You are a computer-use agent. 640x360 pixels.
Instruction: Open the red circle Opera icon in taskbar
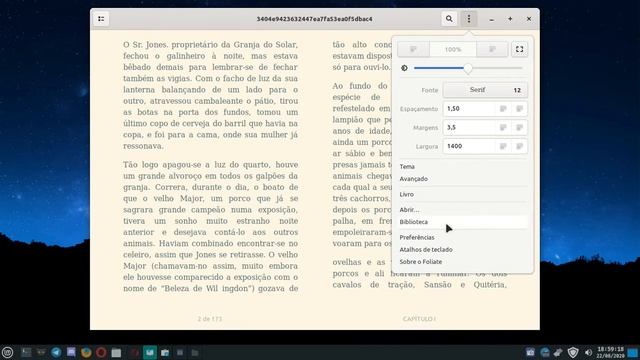(x=101, y=352)
